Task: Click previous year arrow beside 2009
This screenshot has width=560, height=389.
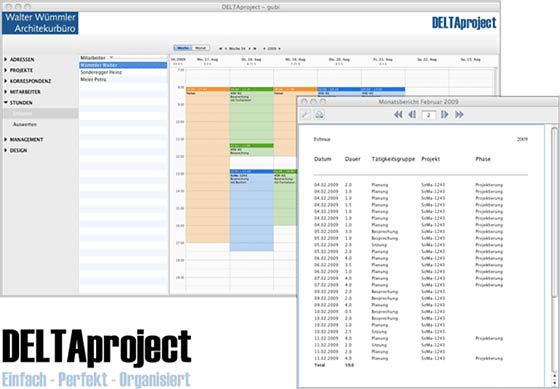Action: click(264, 49)
